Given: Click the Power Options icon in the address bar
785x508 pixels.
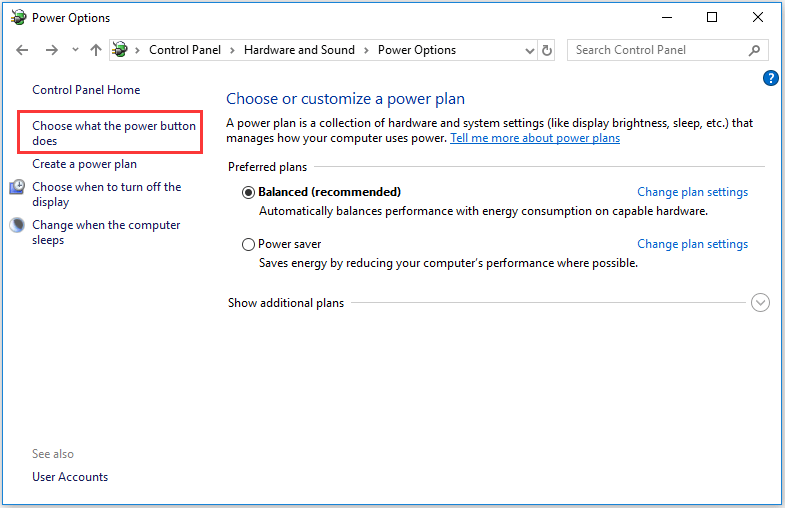Looking at the screenshot, I should [x=121, y=50].
